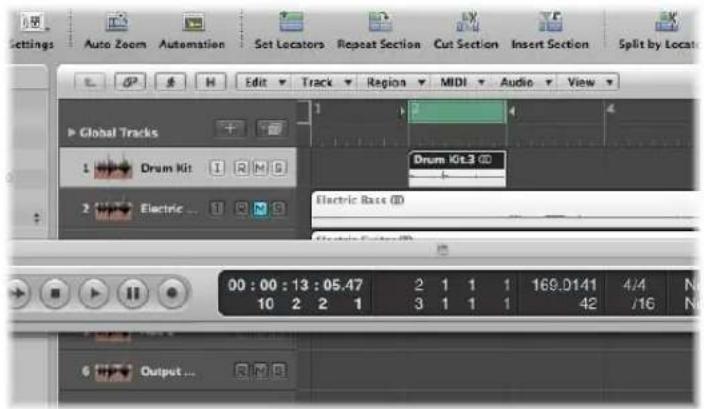This screenshot has width=704, height=409.
Task: Select the Drum Kit.3 region
Action: 457,169
